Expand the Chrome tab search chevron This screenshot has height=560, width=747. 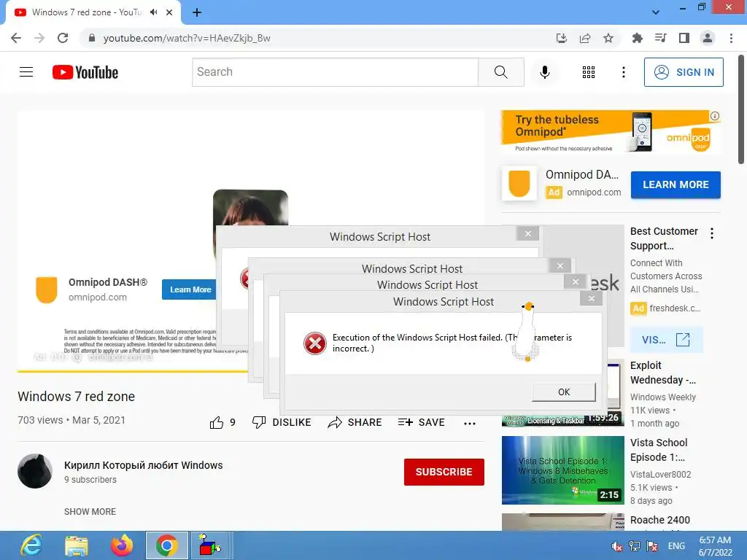pyautogui.click(x=656, y=12)
